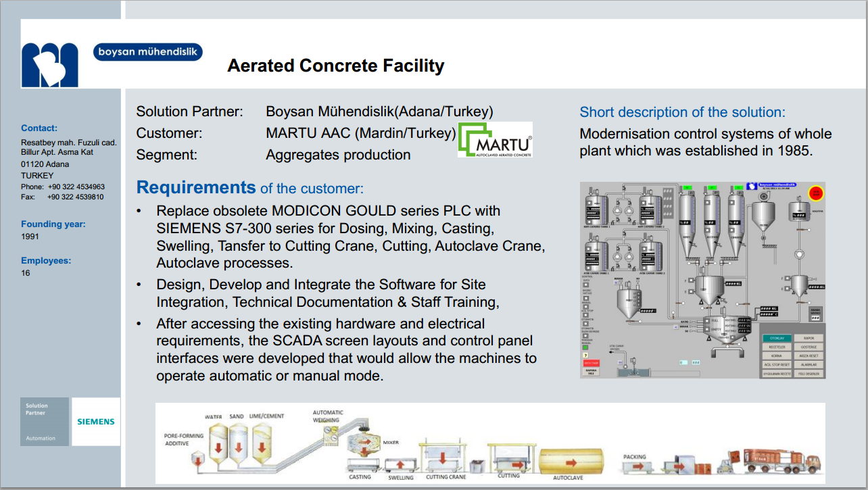Click the title 'Aerated Concrete Facility'
868x490 pixels.
(335, 66)
